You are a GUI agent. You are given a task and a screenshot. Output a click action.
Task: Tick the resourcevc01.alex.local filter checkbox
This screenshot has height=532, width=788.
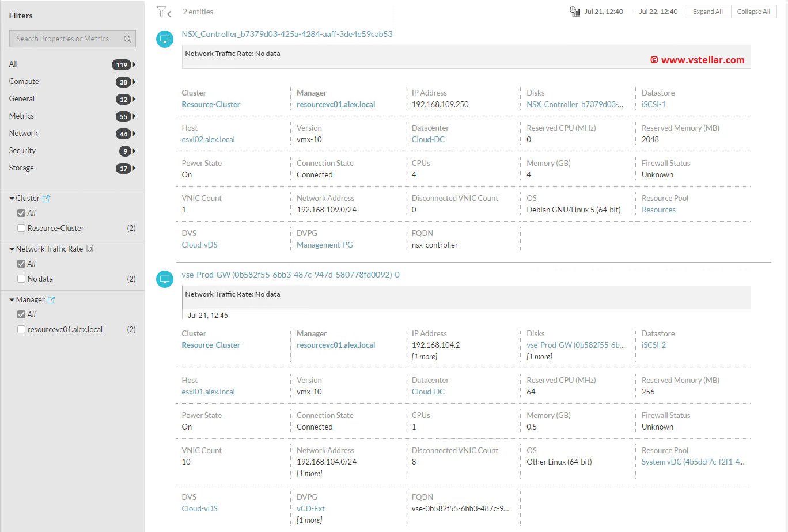pos(21,329)
